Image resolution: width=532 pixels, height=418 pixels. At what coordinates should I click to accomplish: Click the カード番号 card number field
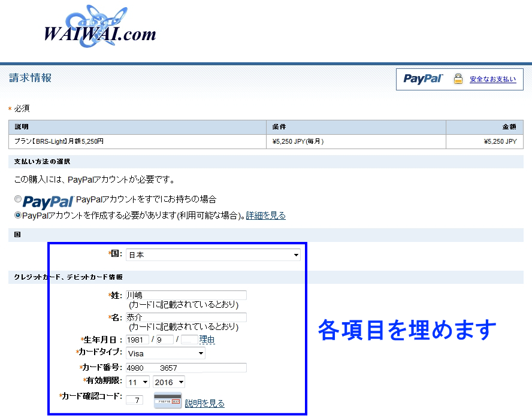coord(186,368)
